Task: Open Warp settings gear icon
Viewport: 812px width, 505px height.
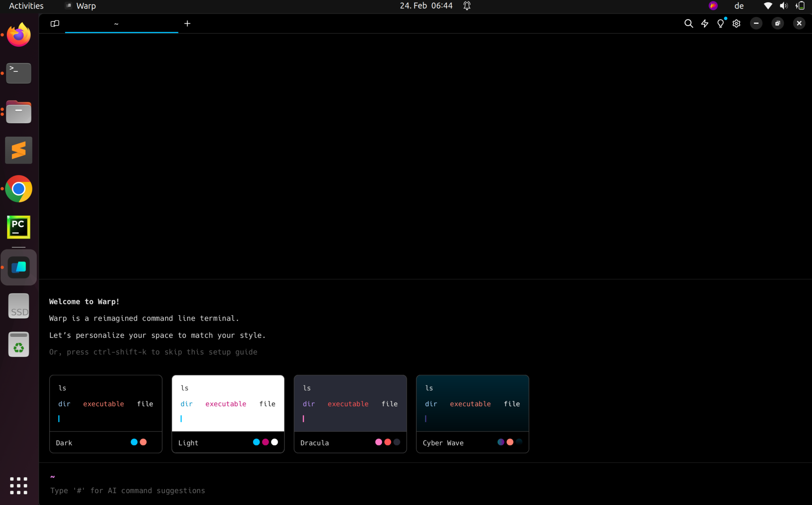Action: pos(736,23)
